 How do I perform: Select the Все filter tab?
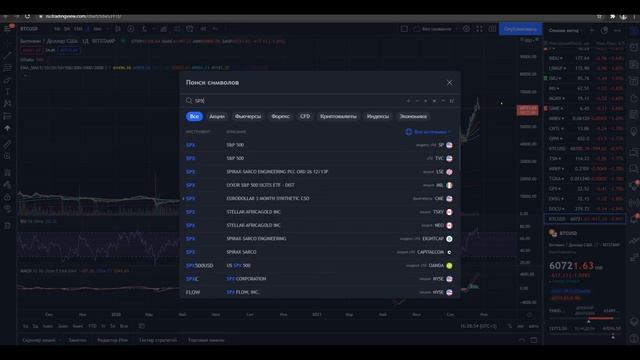pyautogui.click(x=194, y=116)
